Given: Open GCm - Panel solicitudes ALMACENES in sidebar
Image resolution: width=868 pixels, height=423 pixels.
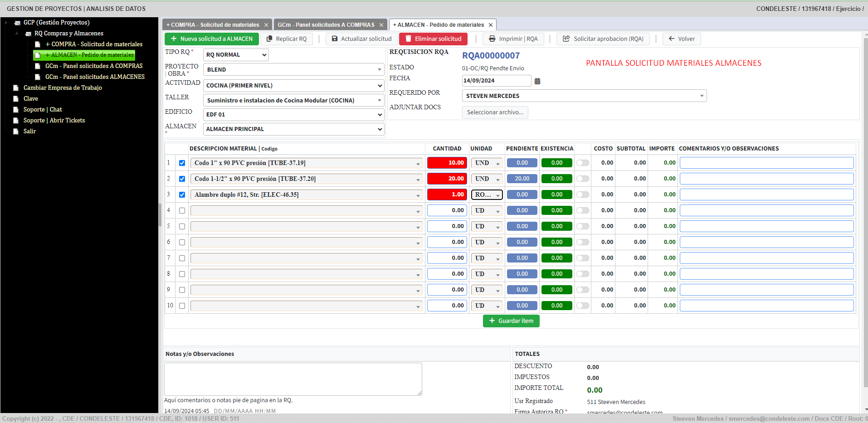Looking at the screenshot, I should 95,77.
